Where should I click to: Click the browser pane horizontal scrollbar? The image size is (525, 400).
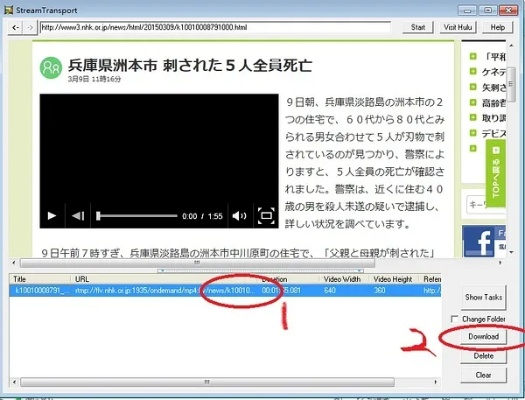click(197, 263)
